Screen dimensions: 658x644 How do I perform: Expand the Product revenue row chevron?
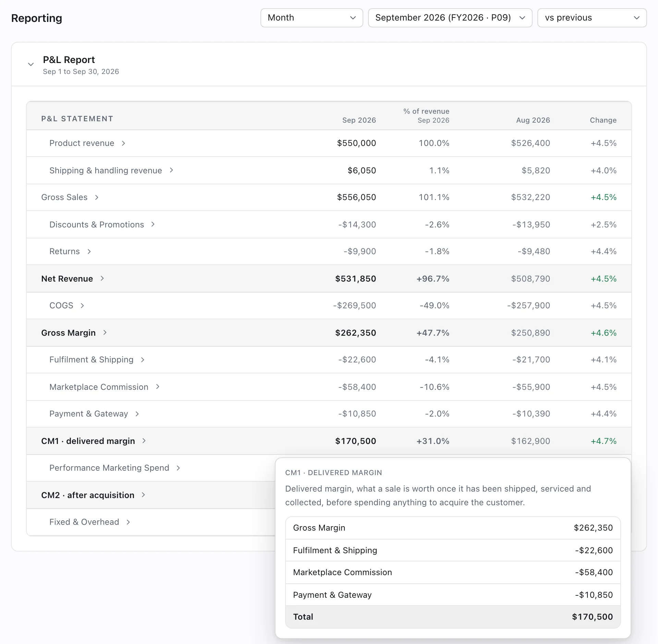[123, 143]
